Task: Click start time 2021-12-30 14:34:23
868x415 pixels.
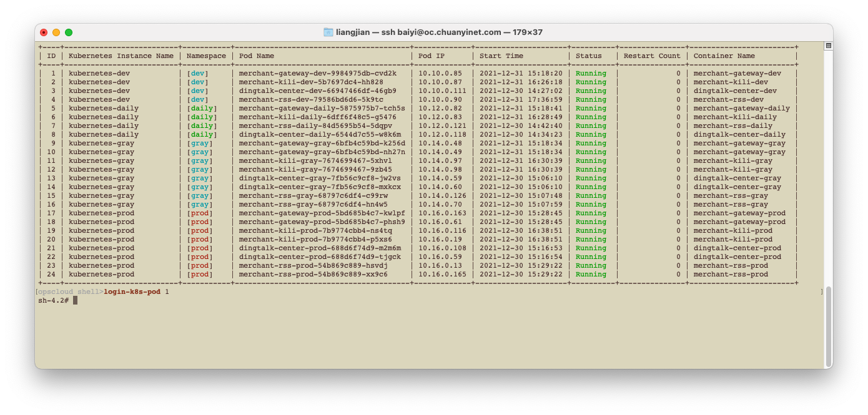Action: 521,134
